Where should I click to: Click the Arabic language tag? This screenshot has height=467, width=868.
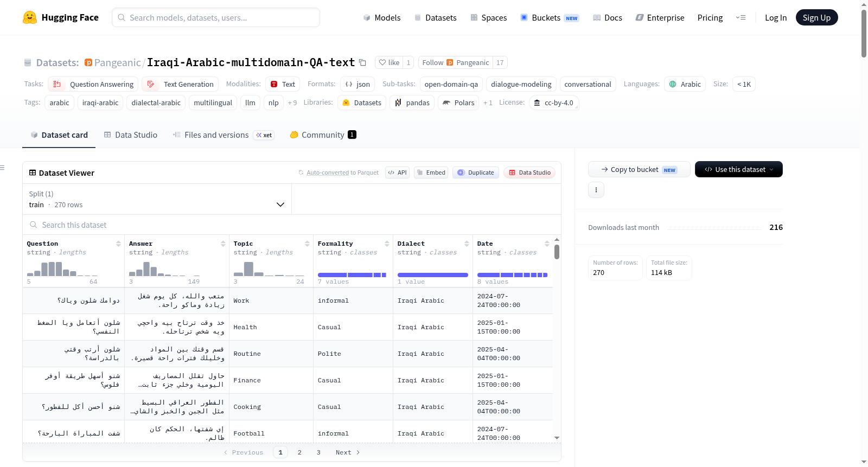tap(685, 84)
